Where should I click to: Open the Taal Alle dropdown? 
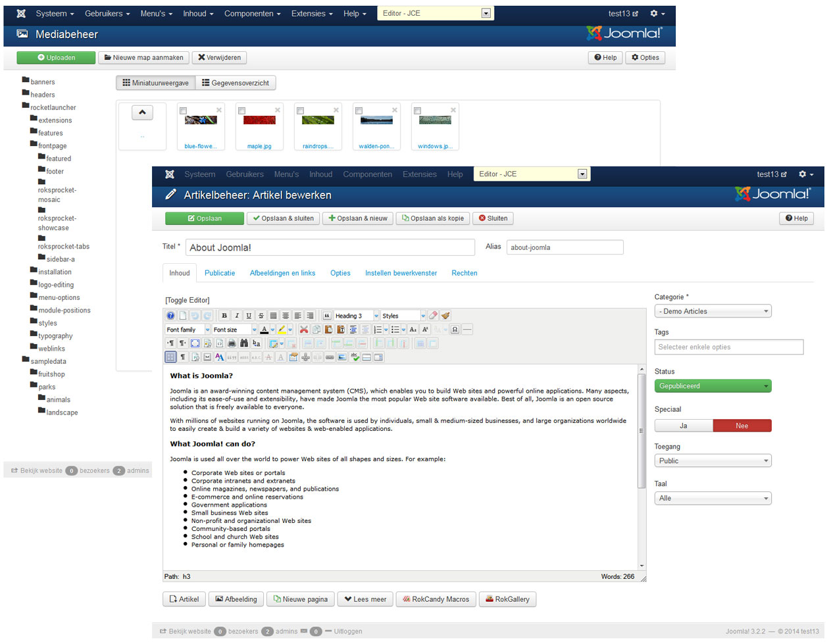click(713, 499)
